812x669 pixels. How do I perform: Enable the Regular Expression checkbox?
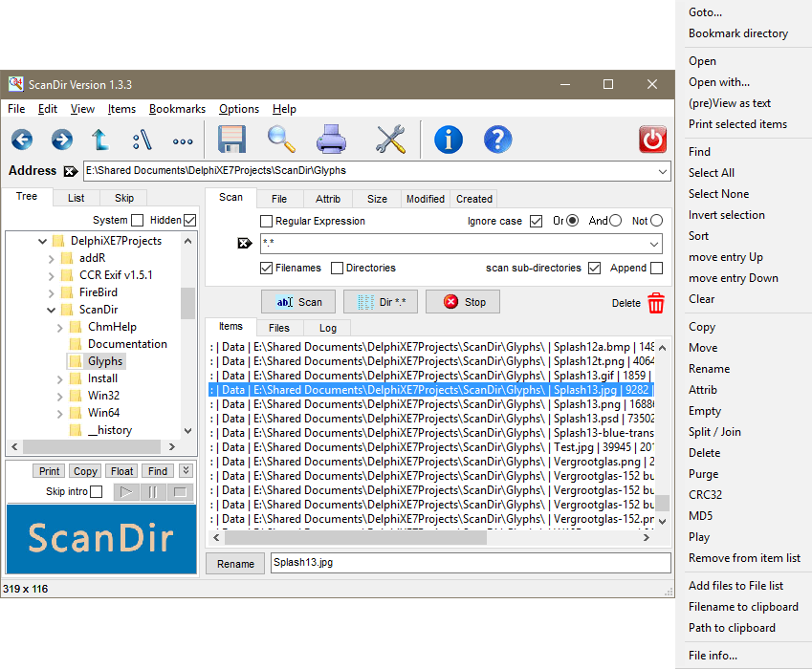click(267, 221)
